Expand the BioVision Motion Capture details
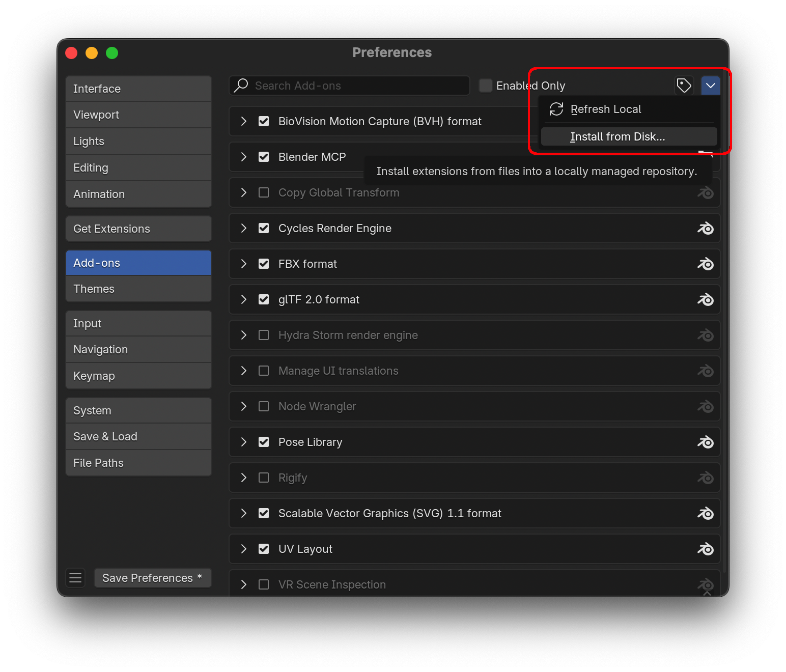This screenshot has width=786, height=672. tap(244, 121)
